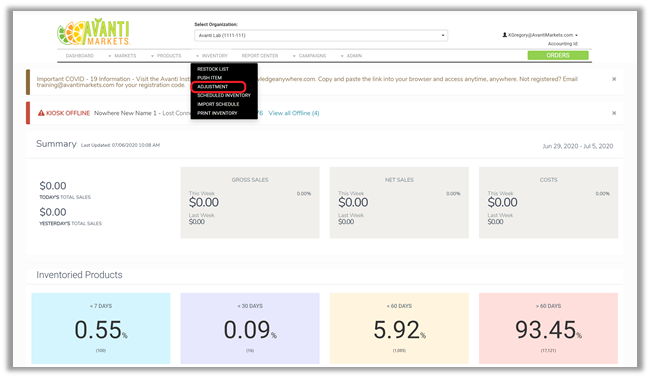Click the less than 7 days tile
Image resolution: width=650 pixels, height=378 pixels.
click(x=101, y=328)
